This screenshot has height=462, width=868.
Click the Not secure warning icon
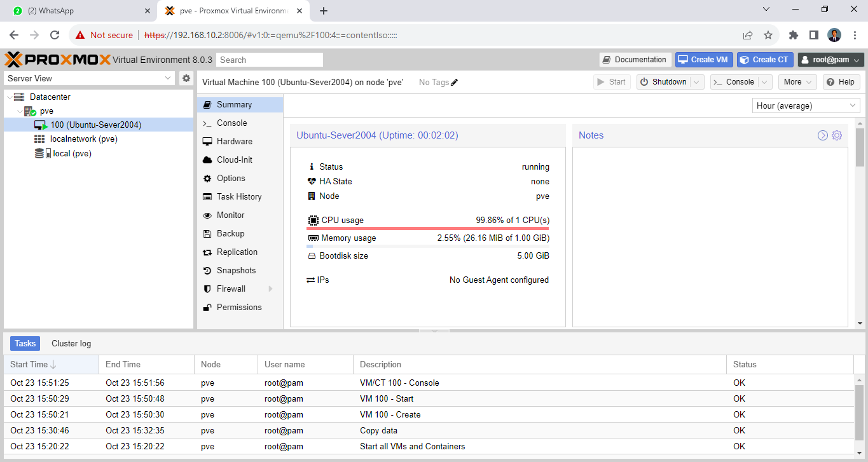coord(79,35)
